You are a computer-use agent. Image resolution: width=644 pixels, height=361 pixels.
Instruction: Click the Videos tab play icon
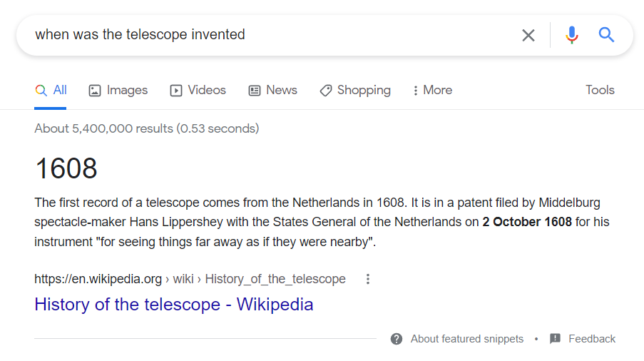[x=175, y=91]
